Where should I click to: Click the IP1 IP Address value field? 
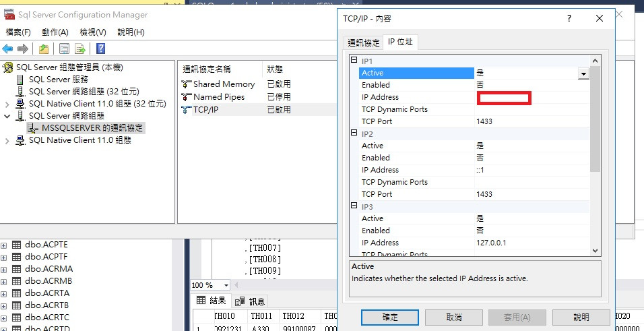point(532,98)
